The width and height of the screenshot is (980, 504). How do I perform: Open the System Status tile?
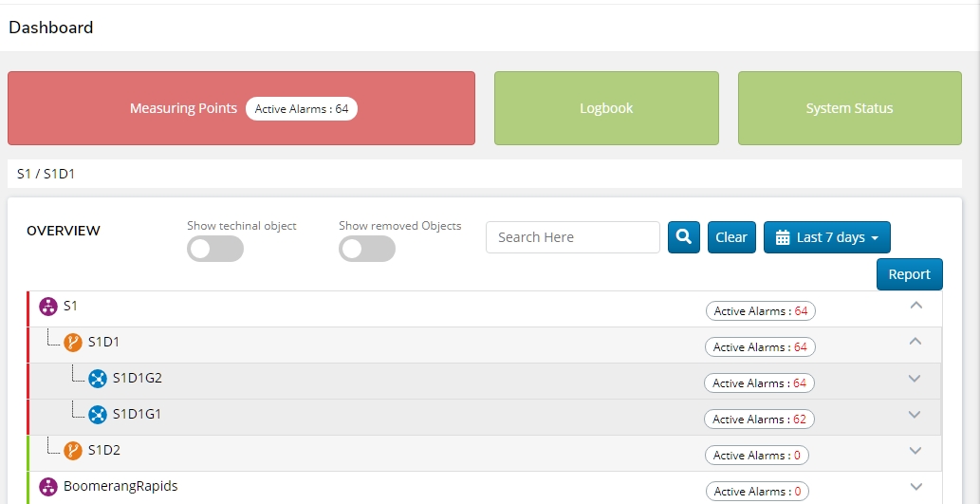point(849,108)
